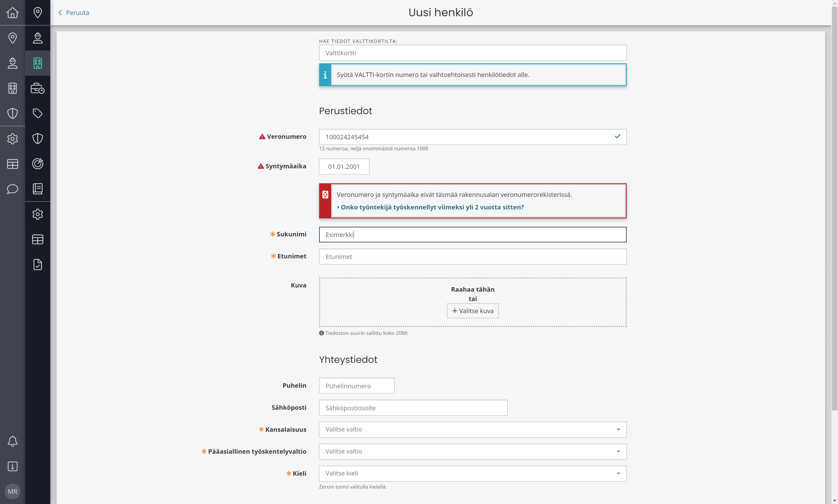Viewport: 838px width, 504px height.
Task: Click the location pin in the first sidebar column
Action: [13, 38]
